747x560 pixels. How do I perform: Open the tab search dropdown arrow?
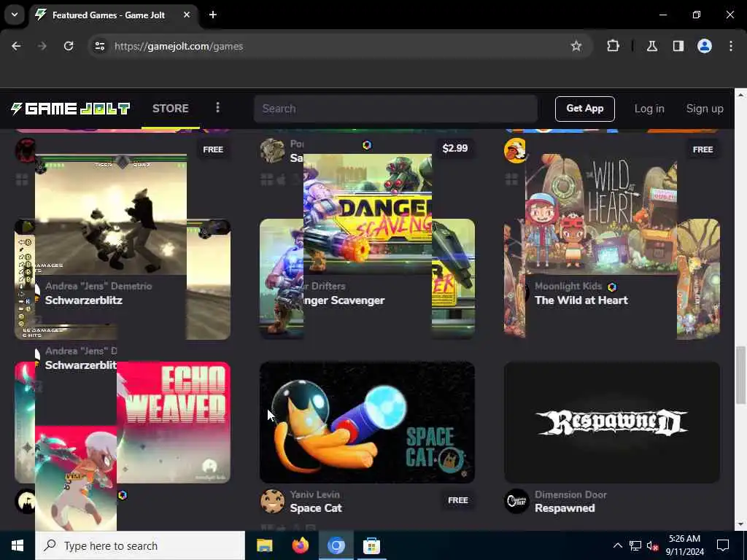15,15
